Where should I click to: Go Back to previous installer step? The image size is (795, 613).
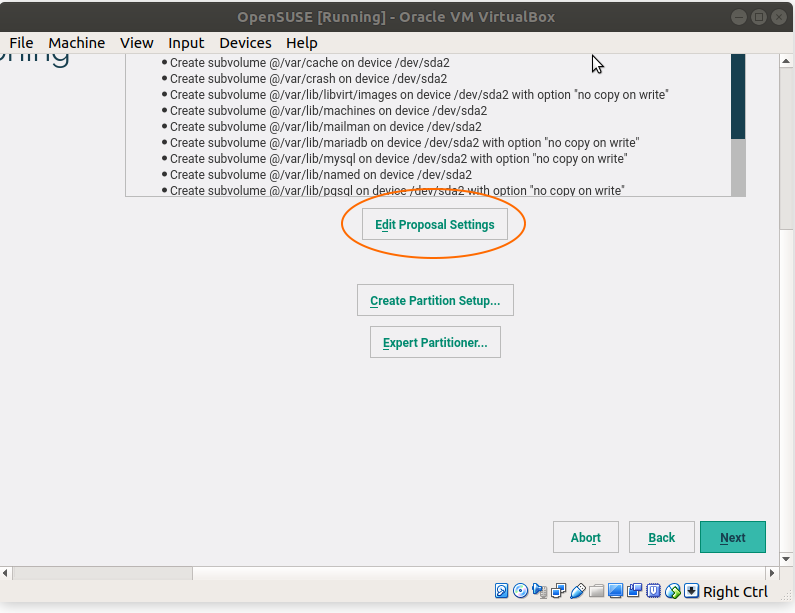point(662,537)
